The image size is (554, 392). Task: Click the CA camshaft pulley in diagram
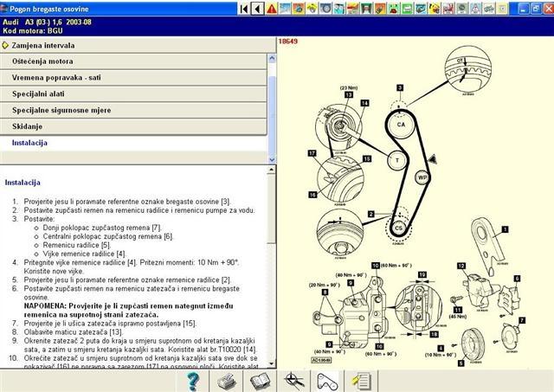(401, 125)
